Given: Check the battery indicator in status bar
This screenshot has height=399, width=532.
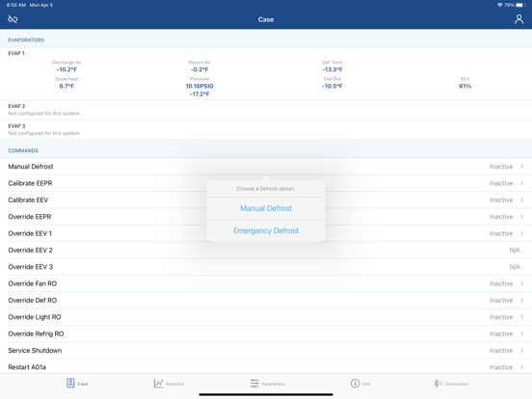Looking at the screenshot, I should [520, 5].
